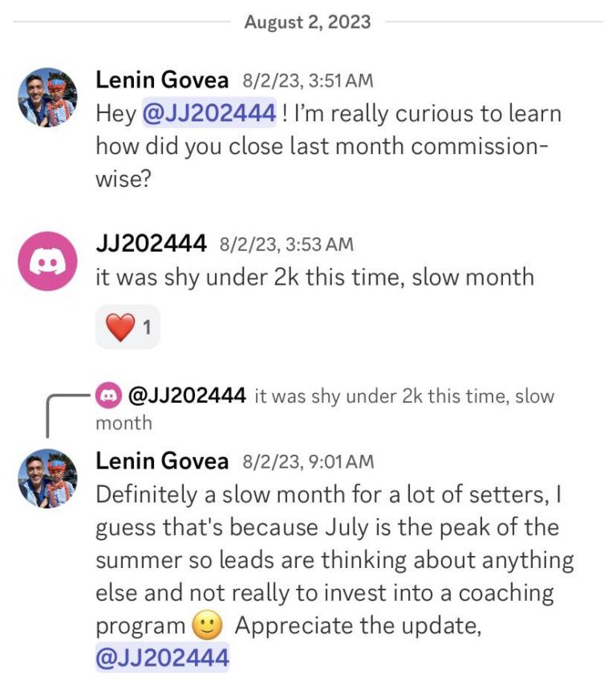Click the small Discord avatar in reply preview
Screen dimensions: 616x693
(x=108, y=395)
